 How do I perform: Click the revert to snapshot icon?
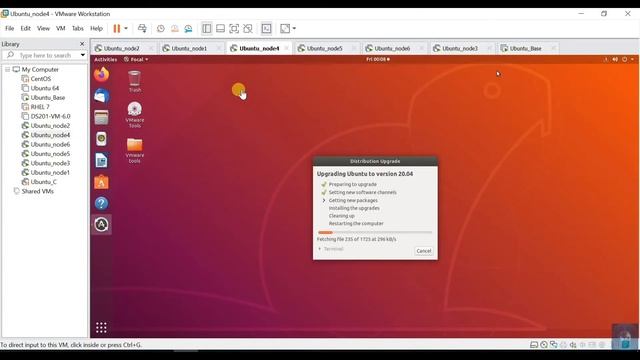tap(175, 29)
